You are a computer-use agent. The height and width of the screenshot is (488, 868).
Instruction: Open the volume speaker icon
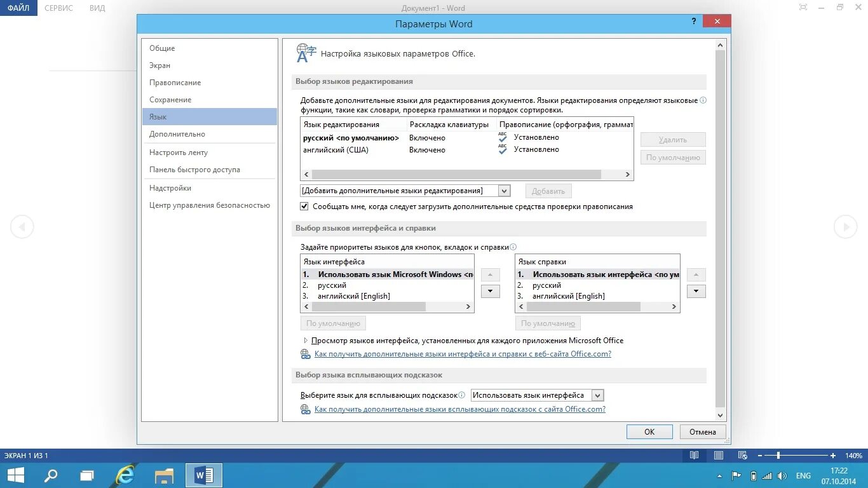click(782, 476)
